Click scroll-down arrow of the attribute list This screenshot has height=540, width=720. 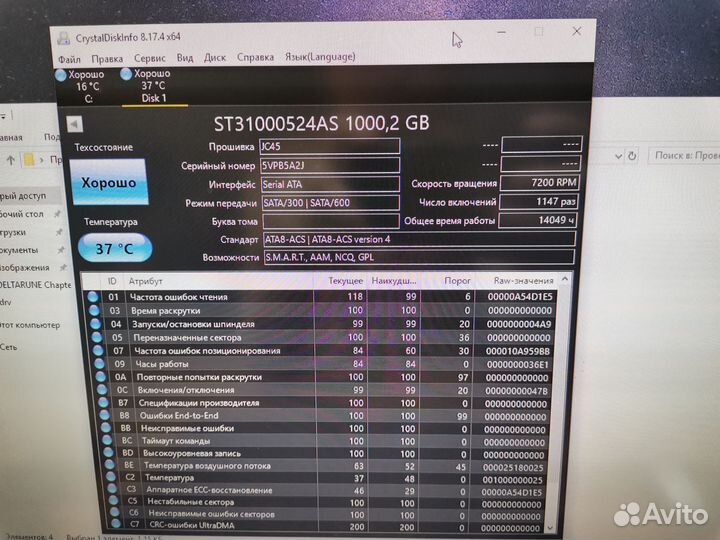(x=550, y=528)
